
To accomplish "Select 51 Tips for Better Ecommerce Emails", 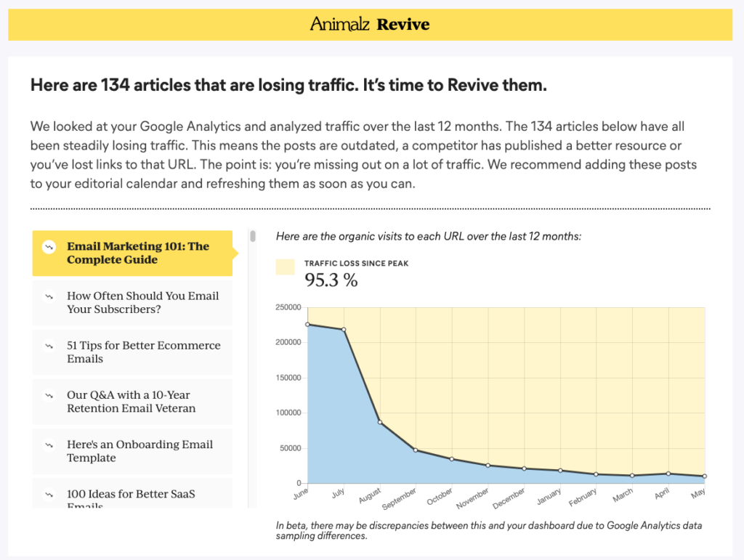I will (143, 352).
